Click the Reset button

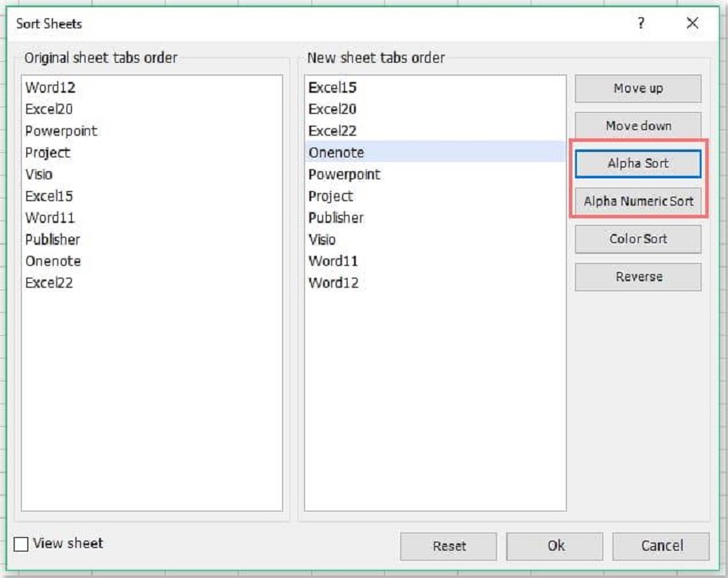tap(449, 546)
